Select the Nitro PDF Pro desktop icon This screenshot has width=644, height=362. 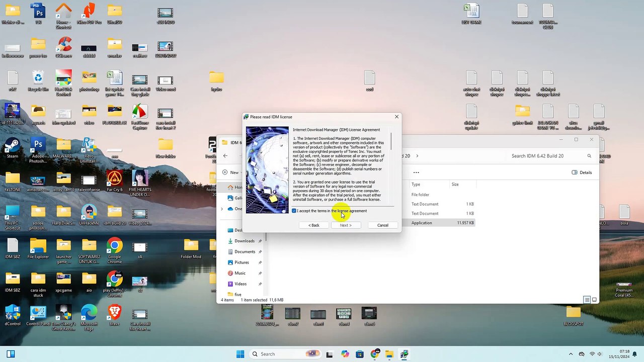click(x=89, y=14)
